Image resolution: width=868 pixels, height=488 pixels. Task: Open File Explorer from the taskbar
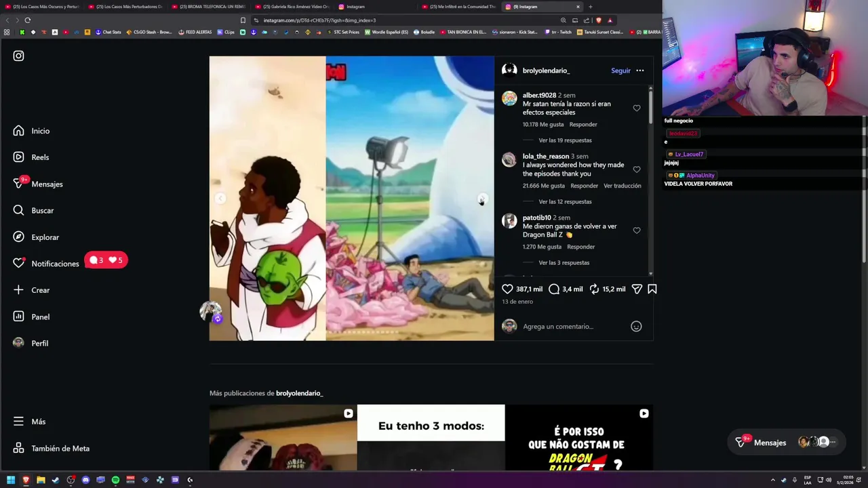(x=41, y=480)
